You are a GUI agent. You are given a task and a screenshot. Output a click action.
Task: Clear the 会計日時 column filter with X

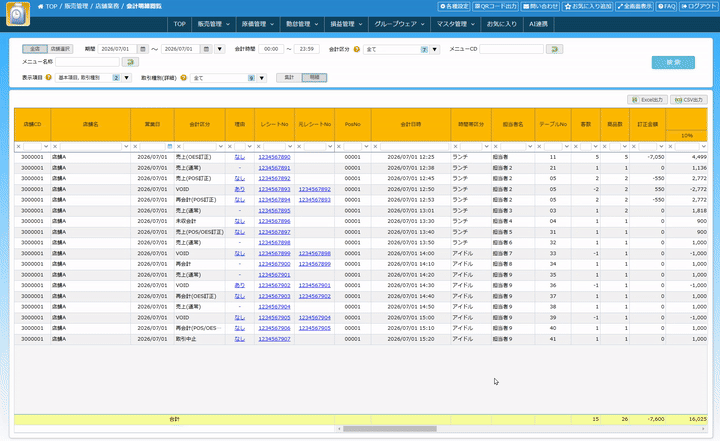tap(375, 147)
